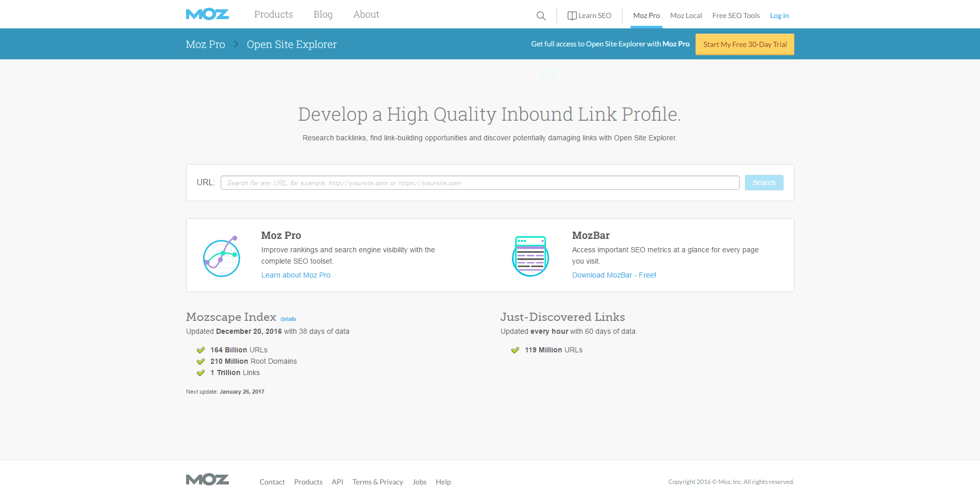Viewport: 980px width, 502px height.
Task: Open the About menu item
Action: 366,14
